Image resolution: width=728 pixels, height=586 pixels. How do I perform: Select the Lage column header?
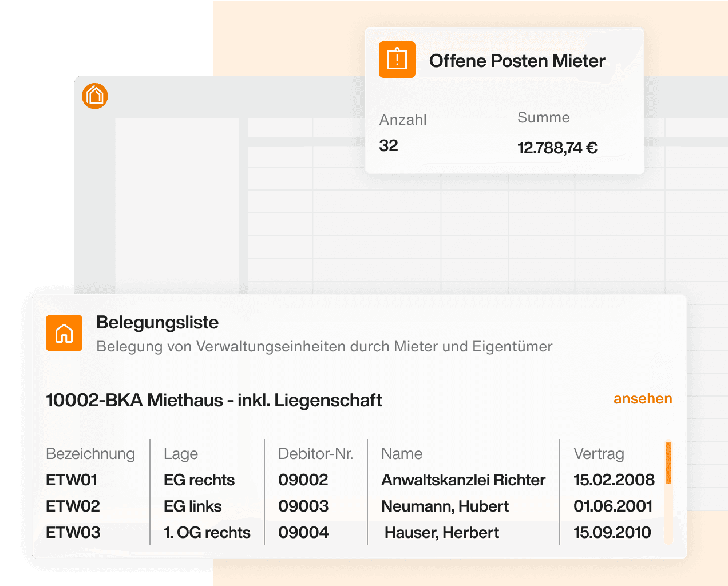[181, 454]
